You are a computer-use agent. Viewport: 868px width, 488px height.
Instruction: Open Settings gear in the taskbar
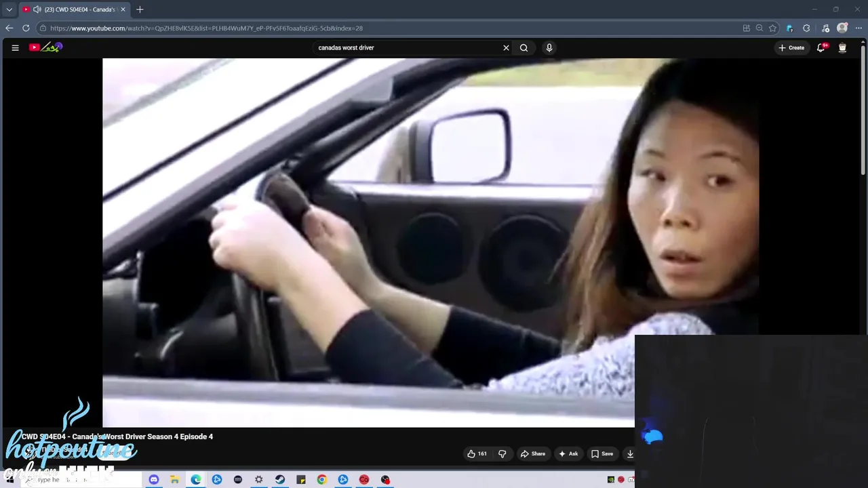(x=258, y=479)
